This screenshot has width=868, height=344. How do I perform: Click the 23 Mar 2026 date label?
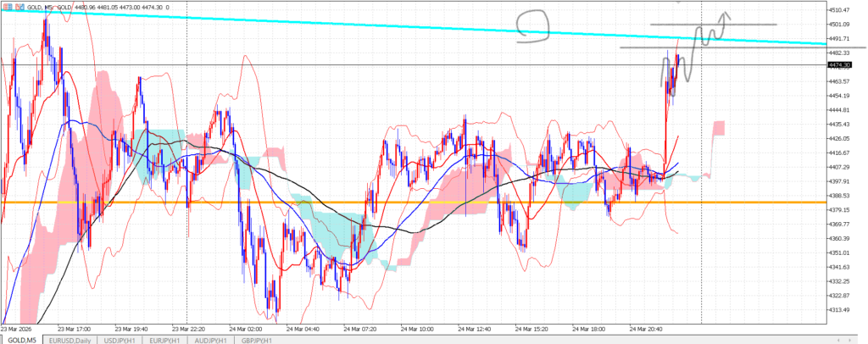(x=19, y=328)
